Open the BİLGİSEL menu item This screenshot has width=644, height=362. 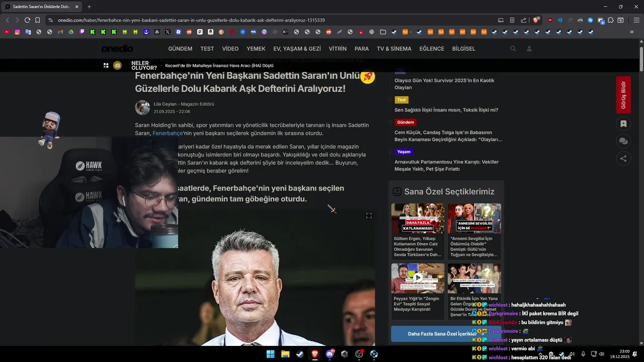463,49
